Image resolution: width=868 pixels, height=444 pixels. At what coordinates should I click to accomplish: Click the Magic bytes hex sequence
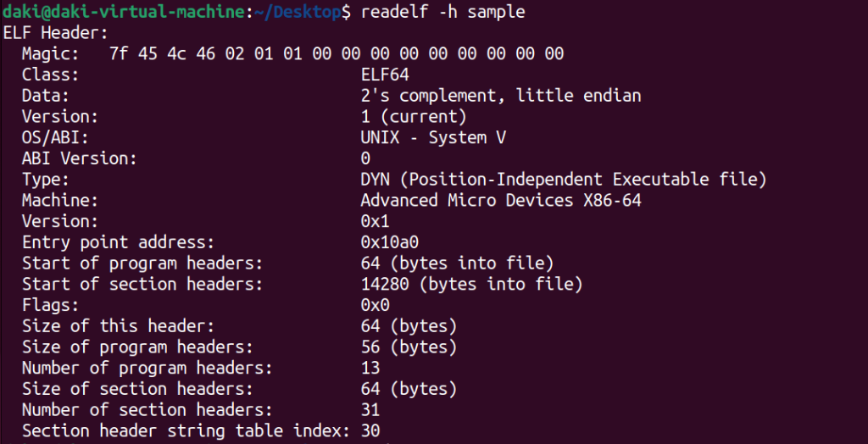point(337,53)
